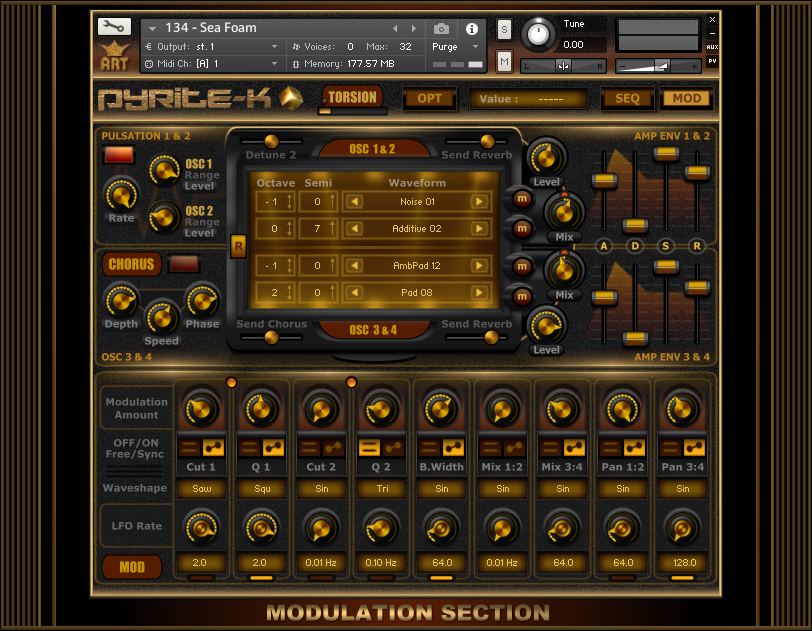The image size is (812, 631).
Task: Click the camera snapshot icon
Action: click(x=442, y=29)
